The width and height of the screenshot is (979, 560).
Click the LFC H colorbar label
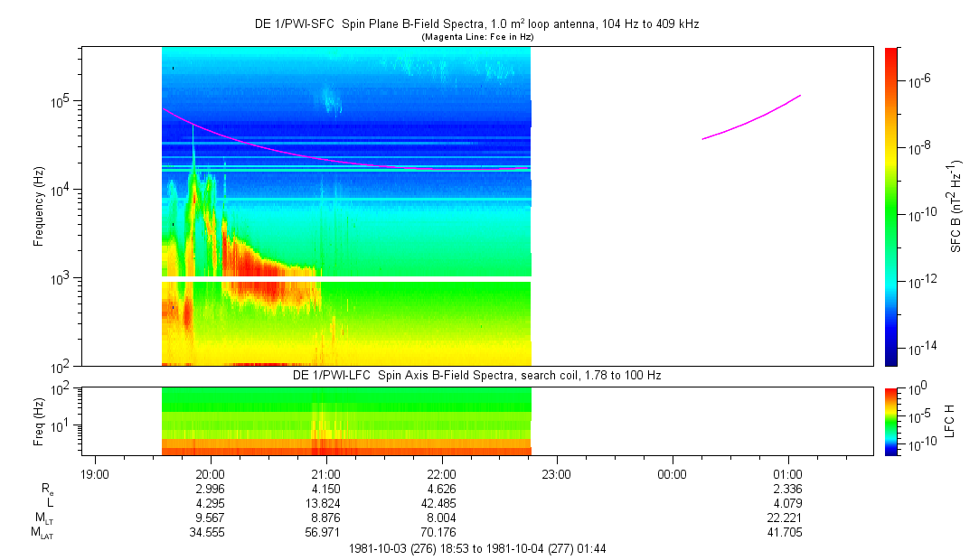click(950, 420)
